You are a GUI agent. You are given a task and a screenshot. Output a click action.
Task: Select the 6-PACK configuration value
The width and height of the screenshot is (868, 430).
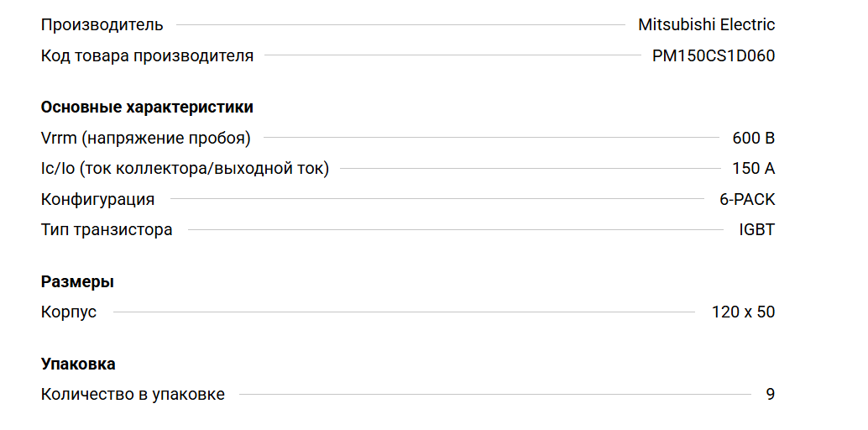747,200
